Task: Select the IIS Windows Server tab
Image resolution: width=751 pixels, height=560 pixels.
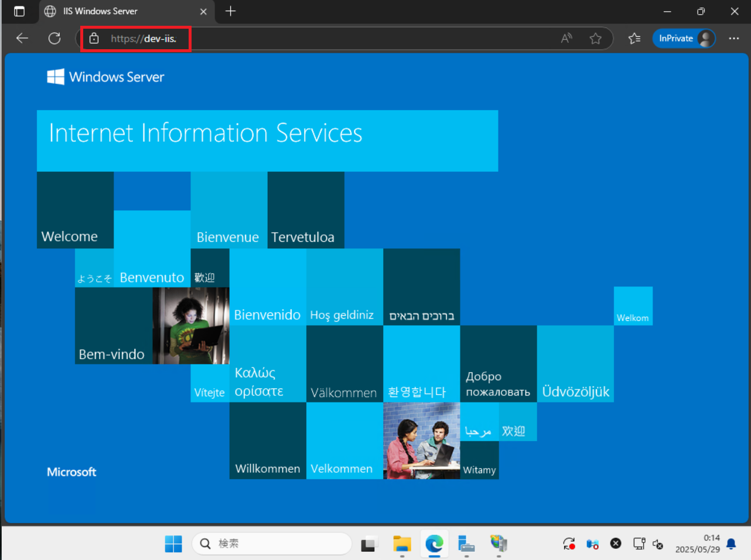Action: [x=126, y=11]
